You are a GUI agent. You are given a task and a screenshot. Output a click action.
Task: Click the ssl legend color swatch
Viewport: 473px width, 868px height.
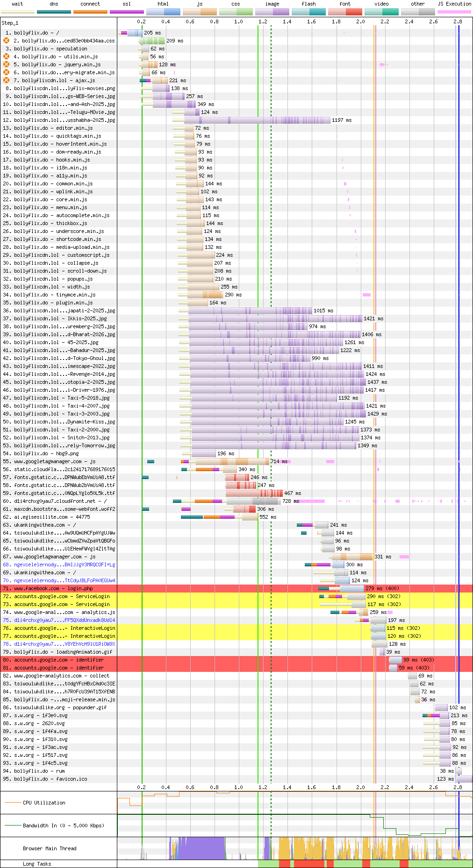pos(127,12)
